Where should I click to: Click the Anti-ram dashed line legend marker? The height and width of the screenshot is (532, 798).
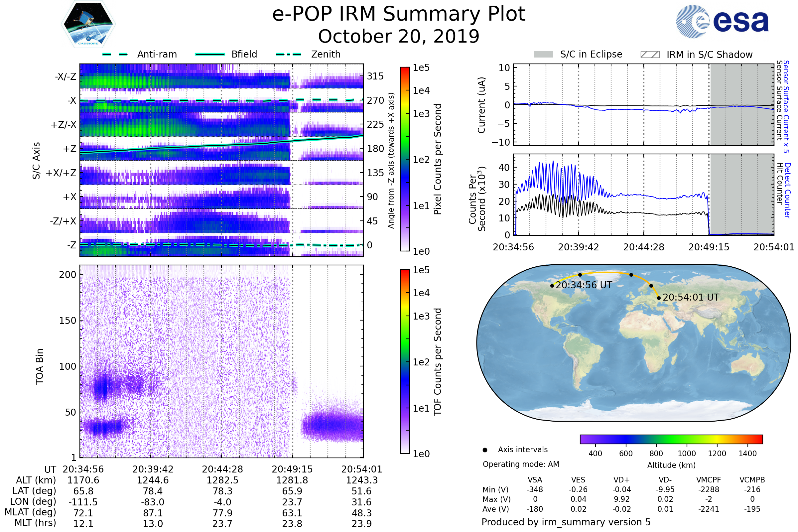[x=115, y=54]
